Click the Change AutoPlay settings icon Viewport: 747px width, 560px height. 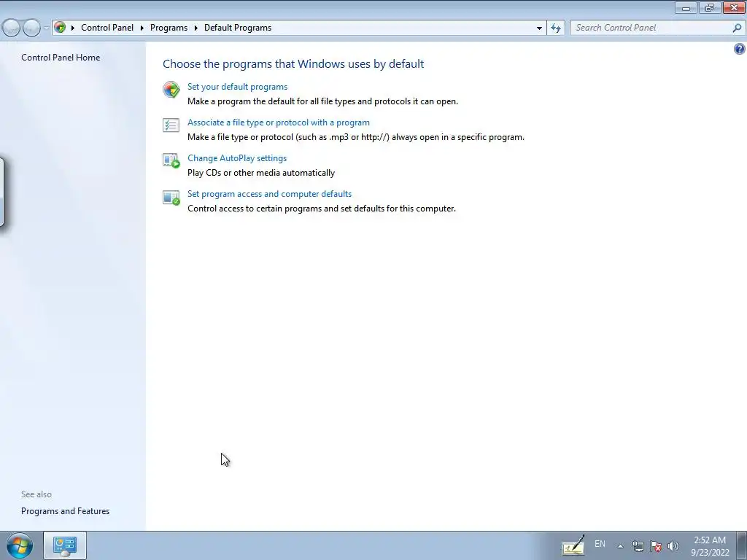(171, 160)
